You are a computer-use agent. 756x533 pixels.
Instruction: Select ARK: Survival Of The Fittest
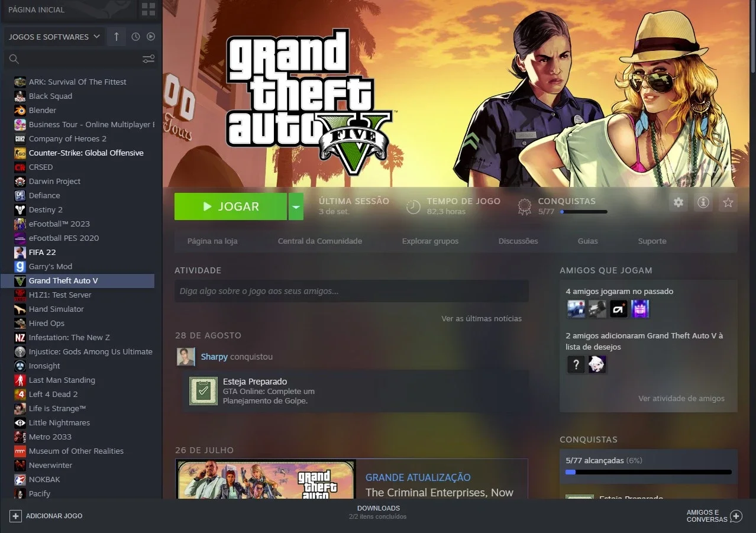77,82
